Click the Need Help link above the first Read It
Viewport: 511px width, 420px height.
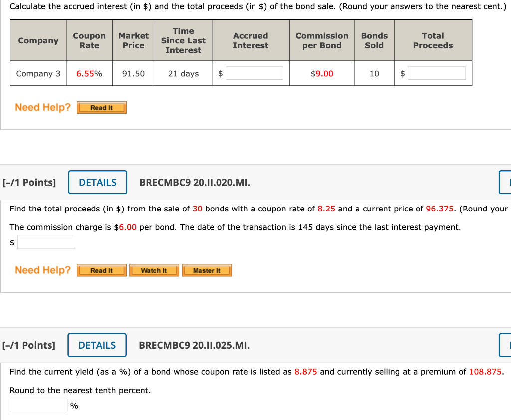point(42,107)
